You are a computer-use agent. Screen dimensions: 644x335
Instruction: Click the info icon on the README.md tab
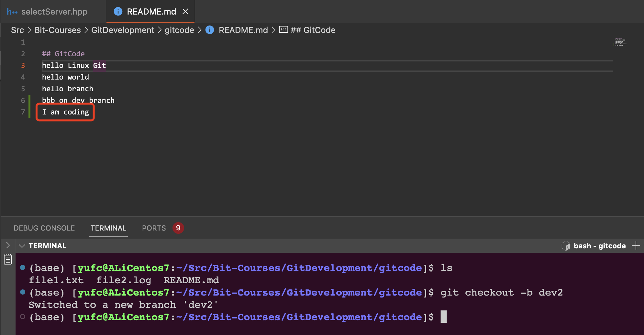[x=118, y=12]
